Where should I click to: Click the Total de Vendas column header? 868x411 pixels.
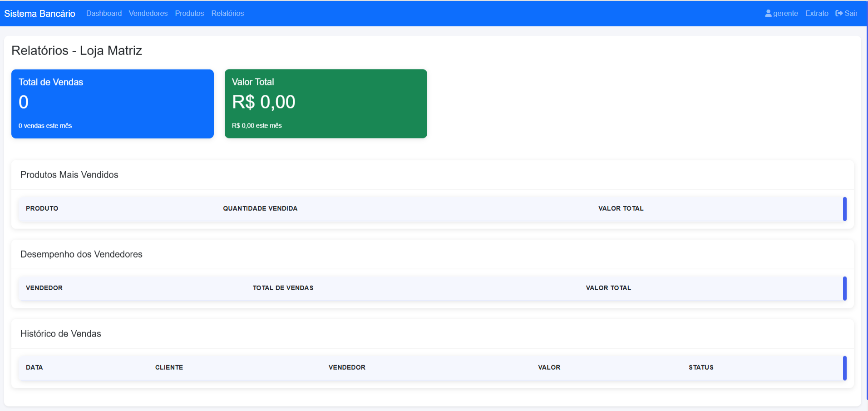coord(283,288)
